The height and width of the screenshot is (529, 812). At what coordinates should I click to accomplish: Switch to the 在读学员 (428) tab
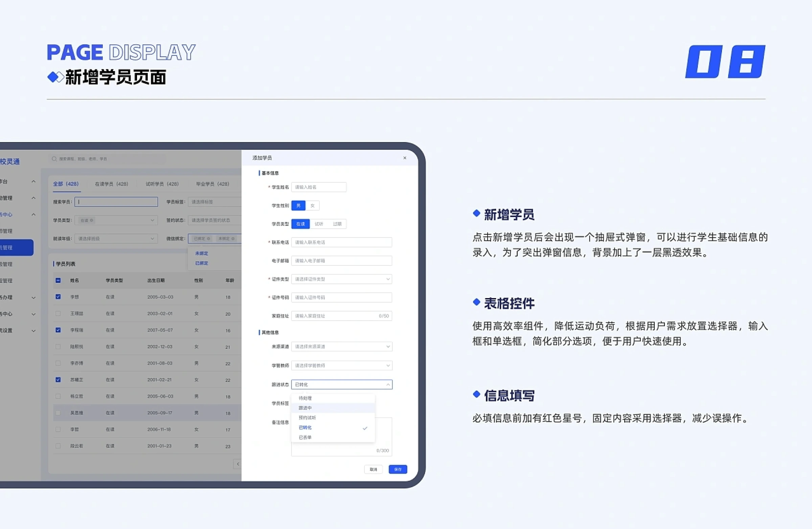112,184
